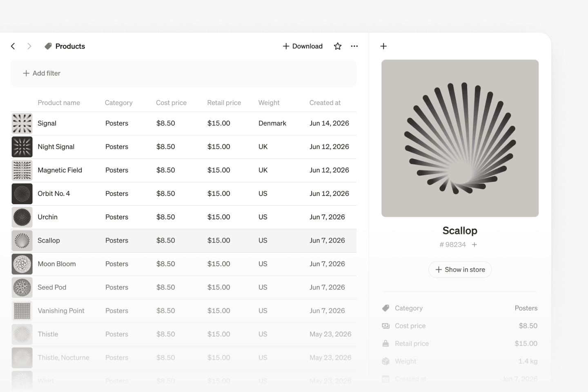
Task: Sort by the Retail price column header
Action: (224, 102)
